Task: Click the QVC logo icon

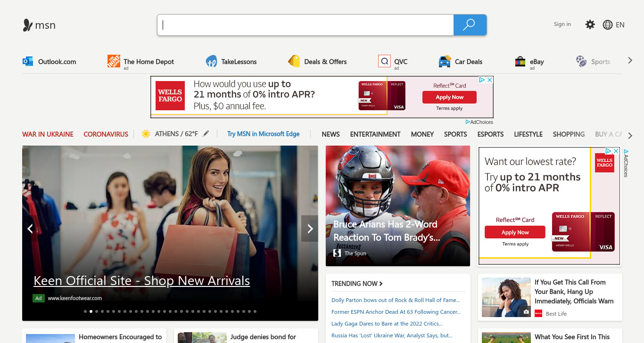Action: [384, 61]
